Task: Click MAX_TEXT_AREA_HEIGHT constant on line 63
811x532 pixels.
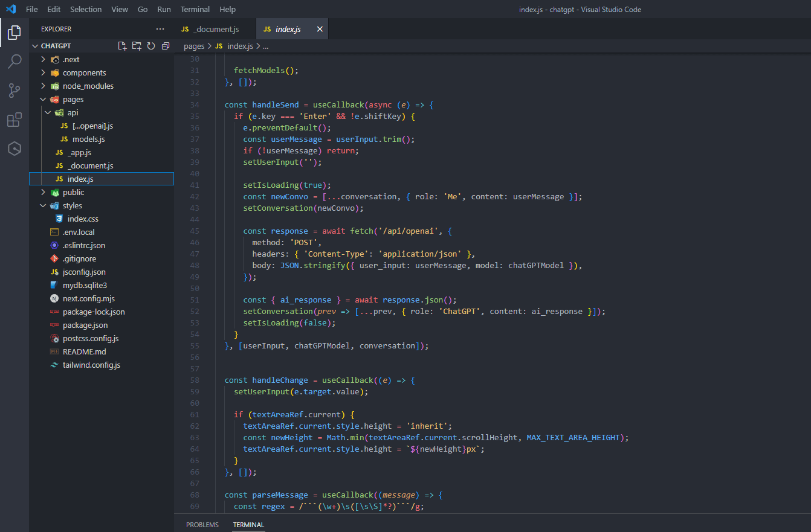Action: (x=573, y=437)
